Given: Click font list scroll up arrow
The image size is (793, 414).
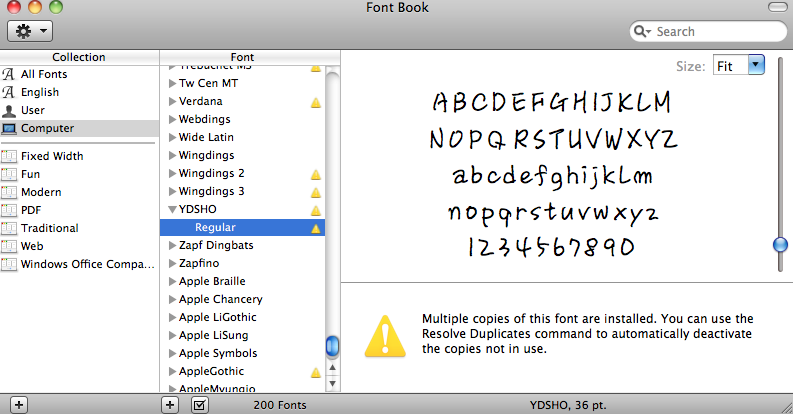Looking at the screenshot, I should click(332, 367).
